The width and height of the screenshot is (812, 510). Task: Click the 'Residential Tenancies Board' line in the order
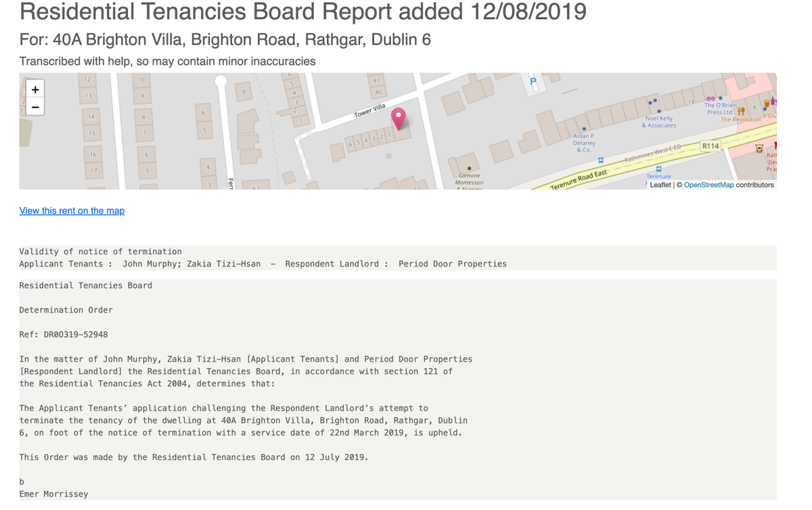pyautogui.click(x=86, y=285)
